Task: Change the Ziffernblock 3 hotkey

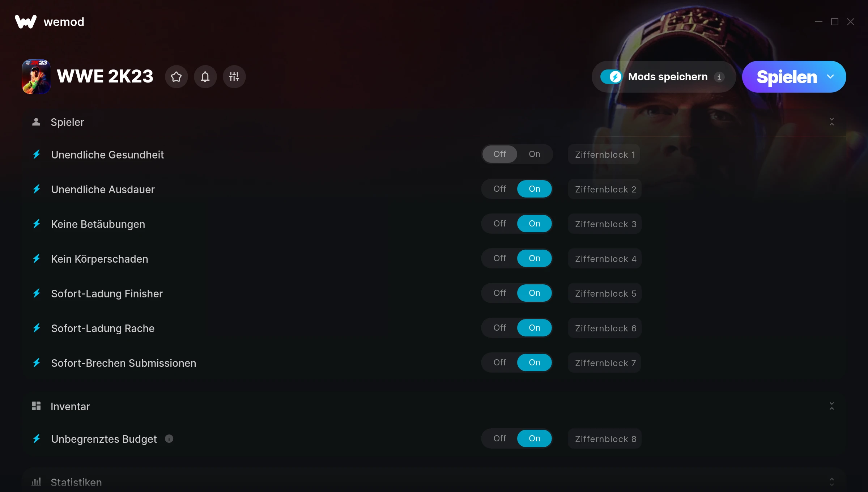Action: [605, 224]
